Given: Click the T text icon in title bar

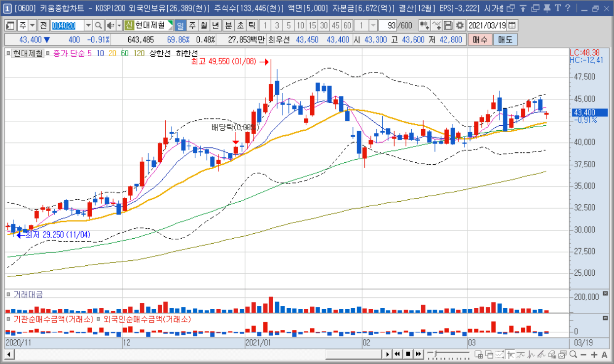Looking at the screenshot, I should (x=557, y=8).
